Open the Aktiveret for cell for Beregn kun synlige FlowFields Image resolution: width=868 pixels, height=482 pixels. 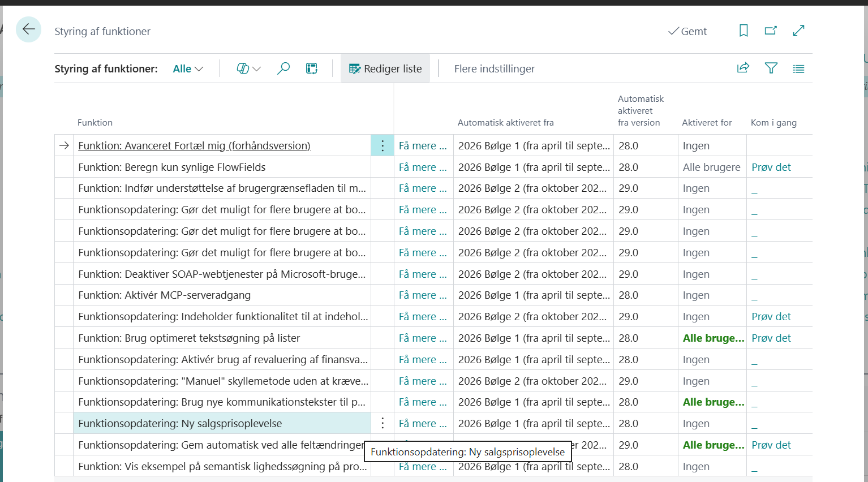tap(711, 167)
